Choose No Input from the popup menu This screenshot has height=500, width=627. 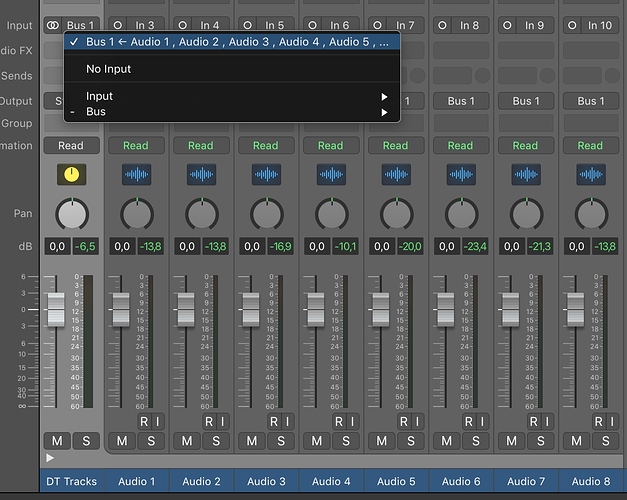click(x=108, y=69)
